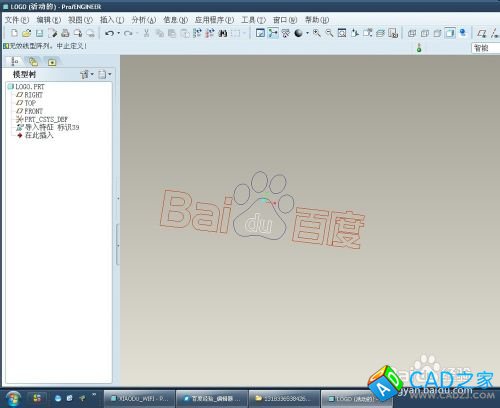Click the Refit view icon
Image resolution: width=500 pixels, height=408 pixels.
[x=342, y=33]
